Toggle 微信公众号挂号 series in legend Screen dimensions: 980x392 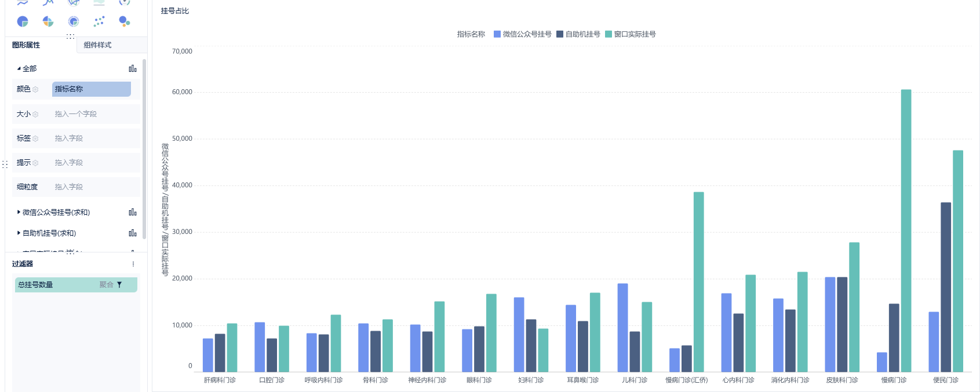coord(522,34)
